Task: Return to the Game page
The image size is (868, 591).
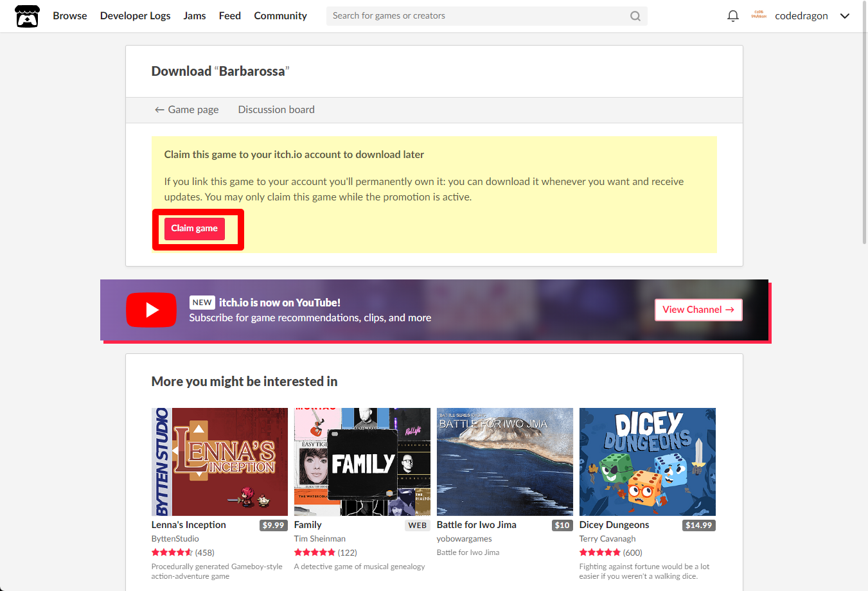Action: [186, 110]
